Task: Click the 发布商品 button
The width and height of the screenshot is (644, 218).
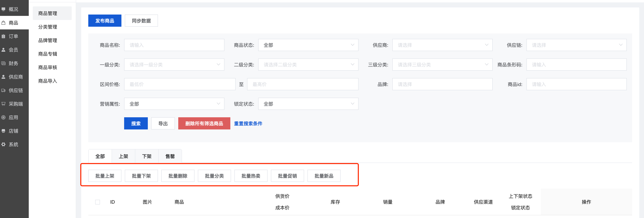Action: pos(105,21)
